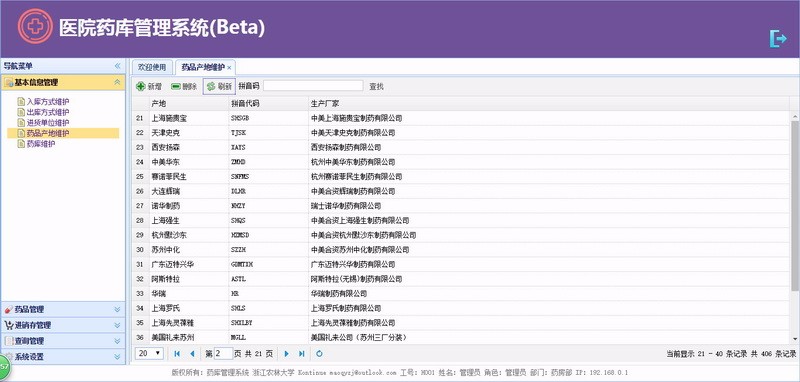The height and width of the screenshot is (382, 800).
Task: Collapse the 基本信息管理 section
Action: [117, 82]
